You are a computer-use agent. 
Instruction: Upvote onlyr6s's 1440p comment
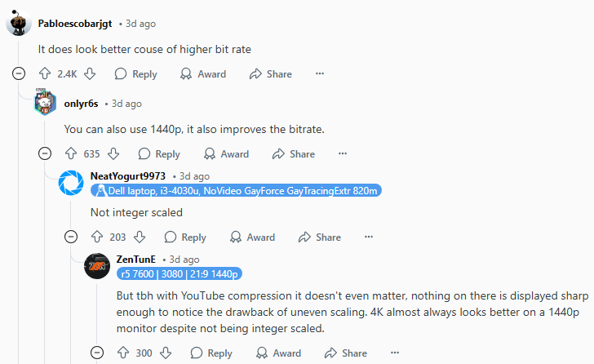click(71, 153)
